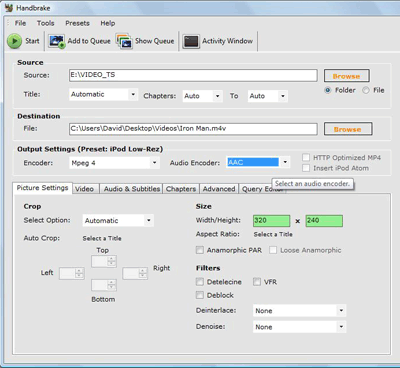Viewport: 400px width, 368px height.
Task: Open the Activity Window icon
Action: [x=191, y=41]
